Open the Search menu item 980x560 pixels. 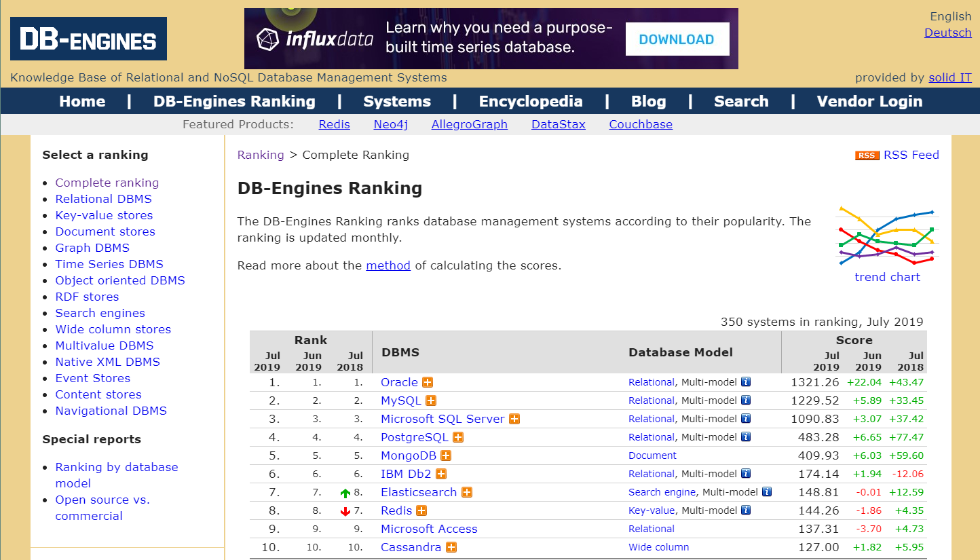[741, 101]
